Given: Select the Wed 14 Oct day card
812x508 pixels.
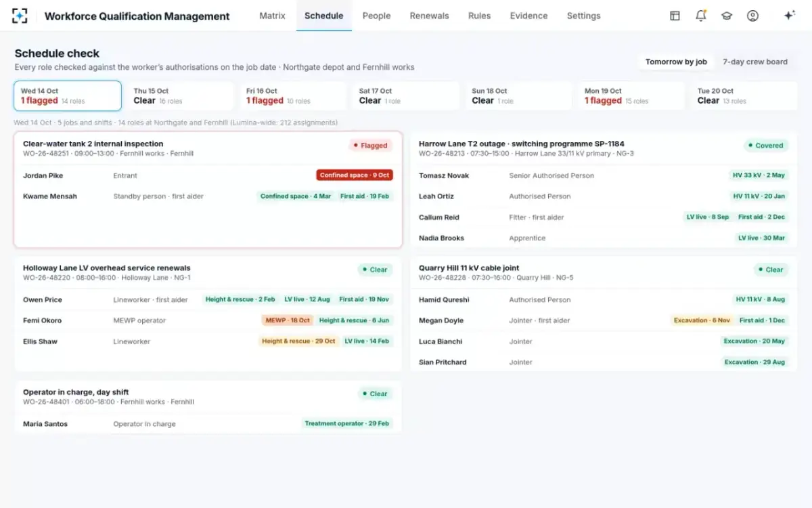Looking at the screenshot, I should [x=68, y=96].
